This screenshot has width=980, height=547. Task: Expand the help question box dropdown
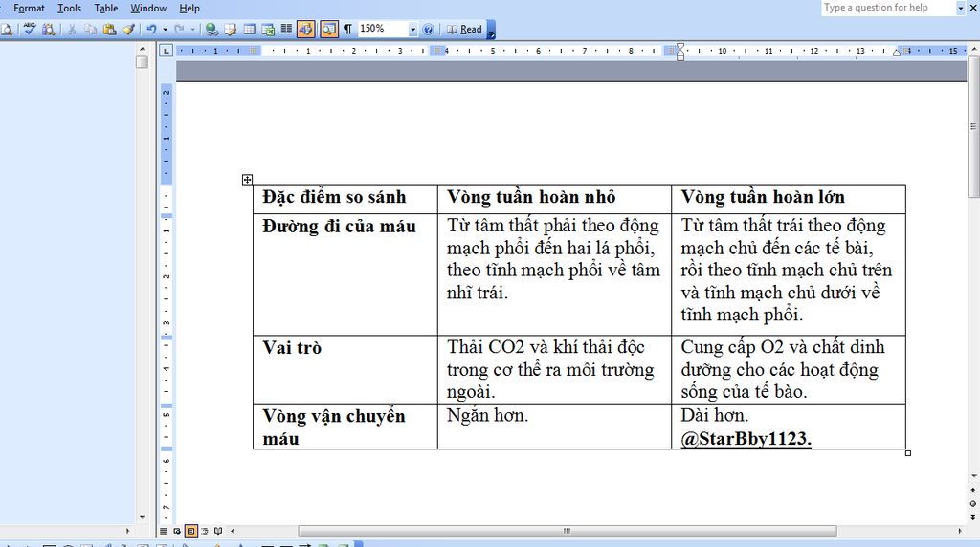pyautogui.click(x=961, y=8)
